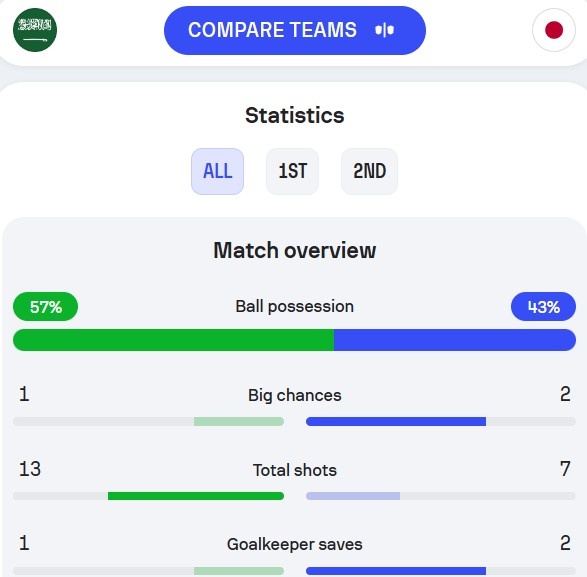Click the Total shots label
Viewport: 587px width, 577px height.
[x=295, y=470]
